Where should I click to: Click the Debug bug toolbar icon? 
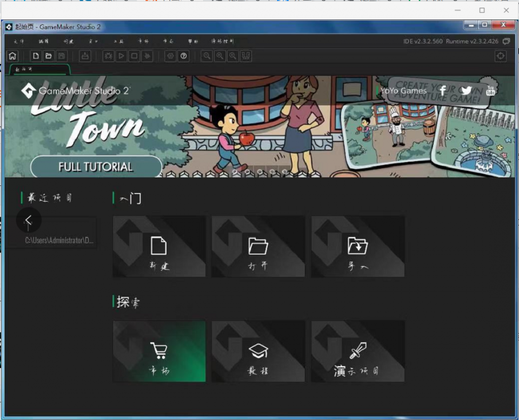click(x=109, y=56)
